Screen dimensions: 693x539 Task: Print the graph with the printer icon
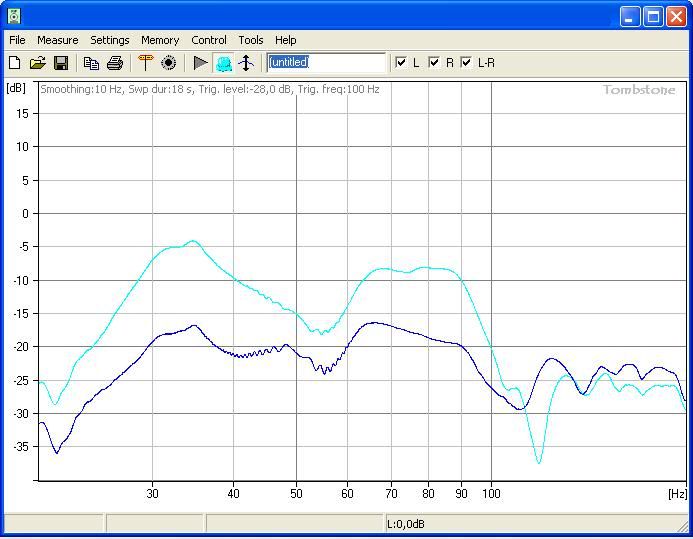pyautogui.click(x=115, y=63)
